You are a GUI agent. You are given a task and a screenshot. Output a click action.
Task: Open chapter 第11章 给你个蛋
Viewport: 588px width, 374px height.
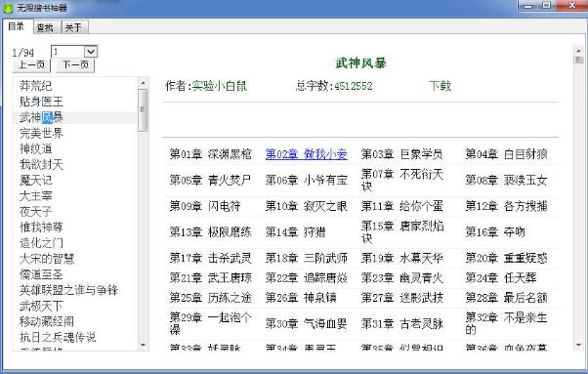[402, 206]
